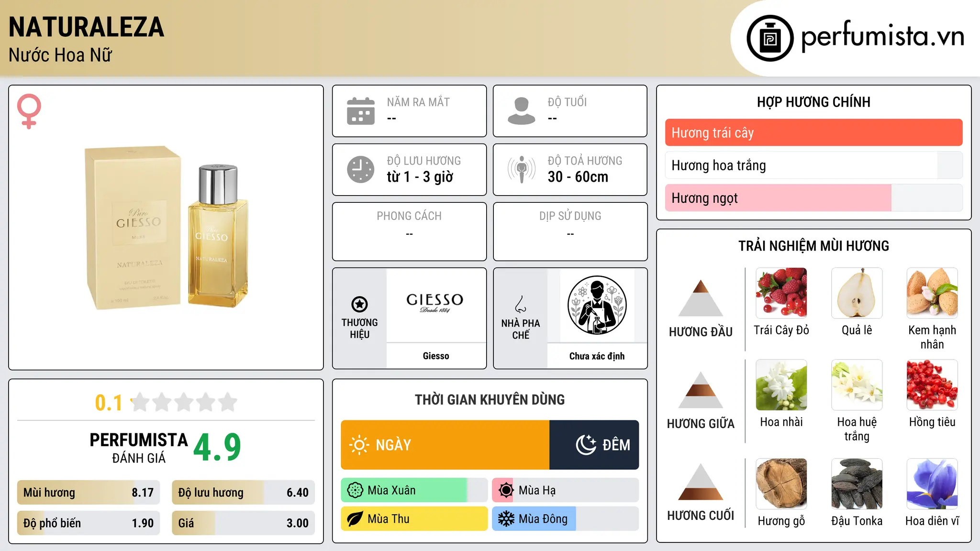The image size is (980, 551).
Task: Open the Hoa nhài note image
Action: tap(781, 385)
